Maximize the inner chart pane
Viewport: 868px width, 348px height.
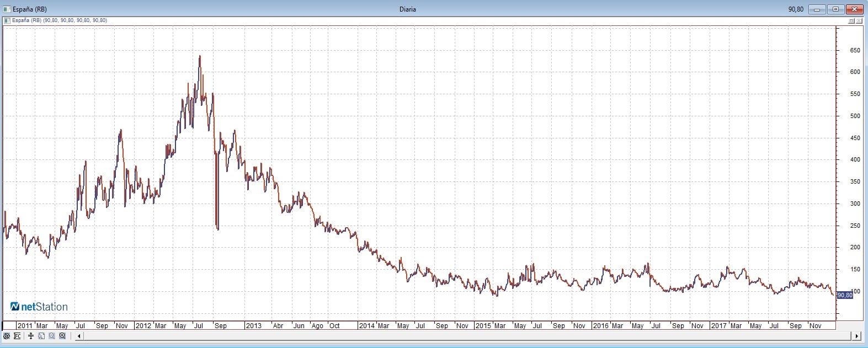point(851,20)
